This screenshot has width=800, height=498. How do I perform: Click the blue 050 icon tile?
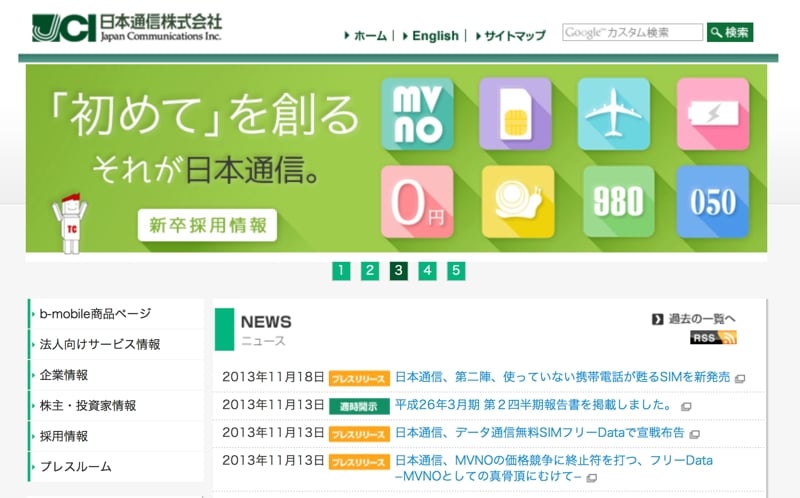click(712, 202)
